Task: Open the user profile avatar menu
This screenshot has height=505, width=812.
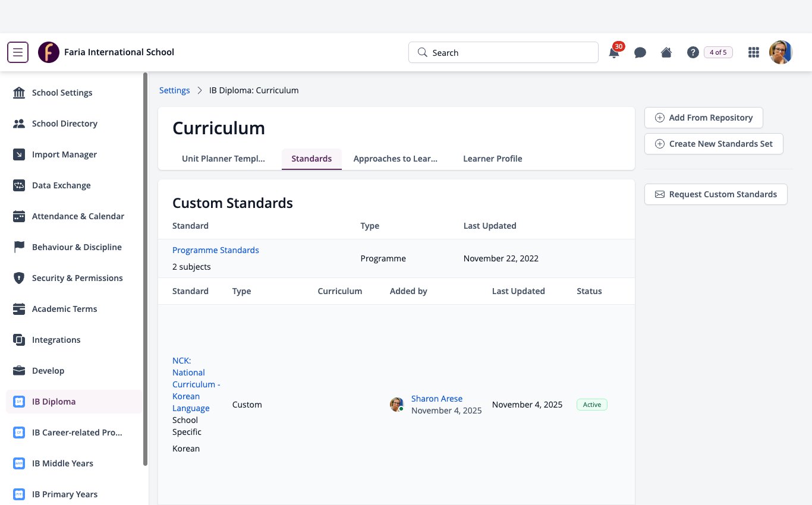Action: coord(781,52)
